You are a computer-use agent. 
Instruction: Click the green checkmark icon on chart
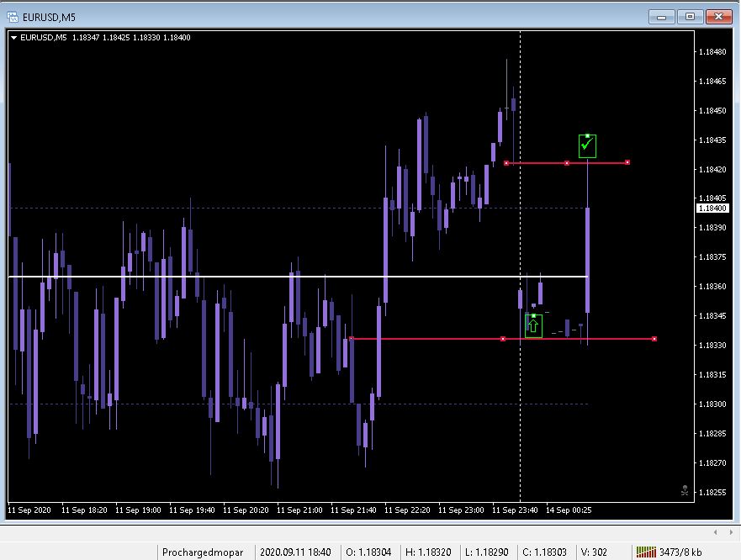pyautogui.click(x=587, y=146)
